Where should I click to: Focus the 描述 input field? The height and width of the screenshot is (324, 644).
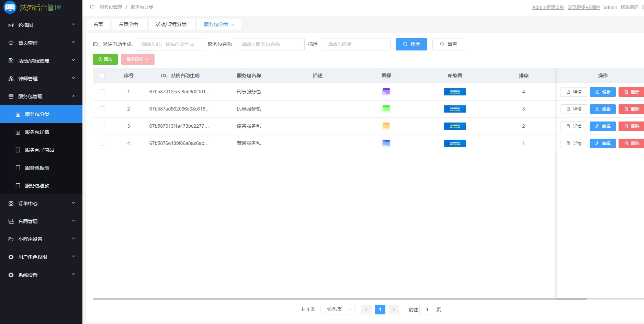pos(356,44)
